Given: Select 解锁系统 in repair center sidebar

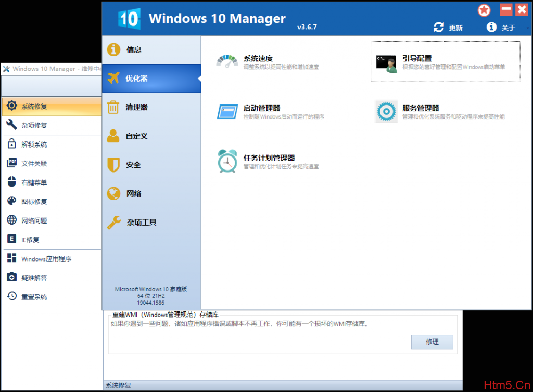Looking at the screenshot, I should click(x=52, y=145).
